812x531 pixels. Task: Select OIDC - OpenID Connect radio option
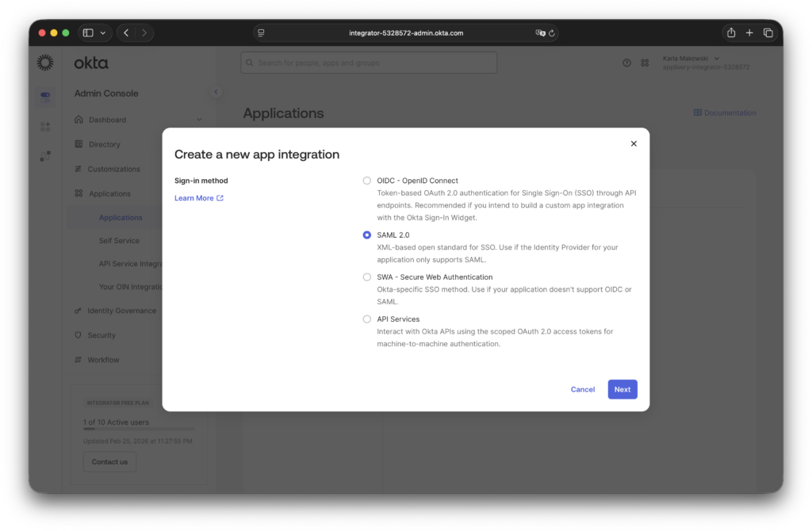pyautogui.click(x=366, y=181)
